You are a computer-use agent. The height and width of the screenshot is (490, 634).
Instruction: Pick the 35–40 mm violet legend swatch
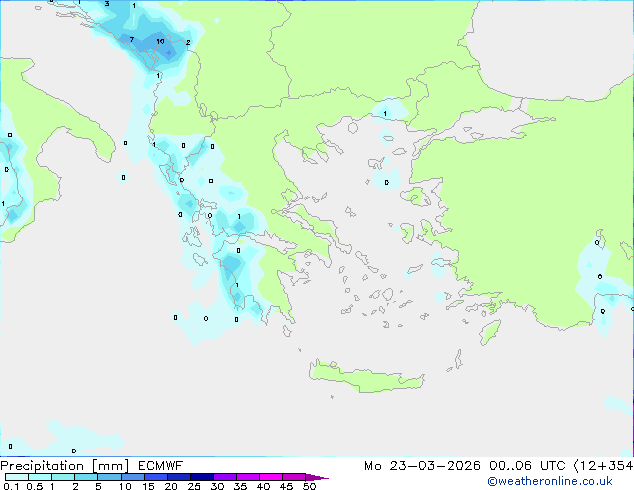click(x=248, y=477)
